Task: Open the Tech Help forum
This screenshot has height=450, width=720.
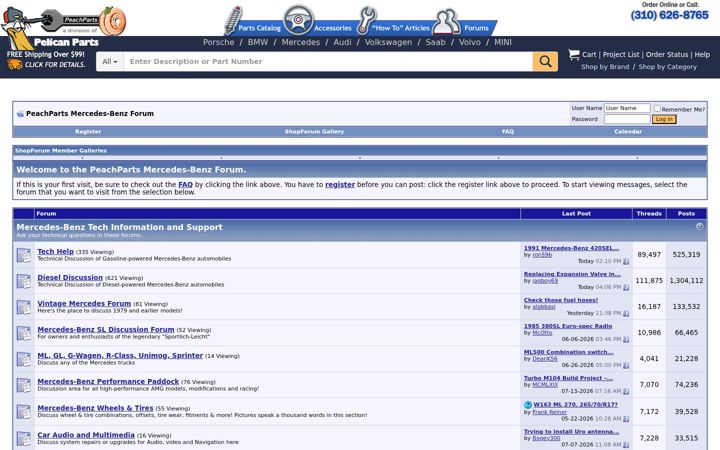Action: tap(56, 252)
